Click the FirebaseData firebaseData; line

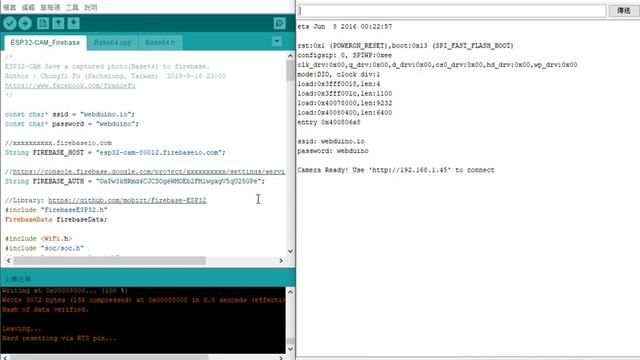click(x=56, y=220)
